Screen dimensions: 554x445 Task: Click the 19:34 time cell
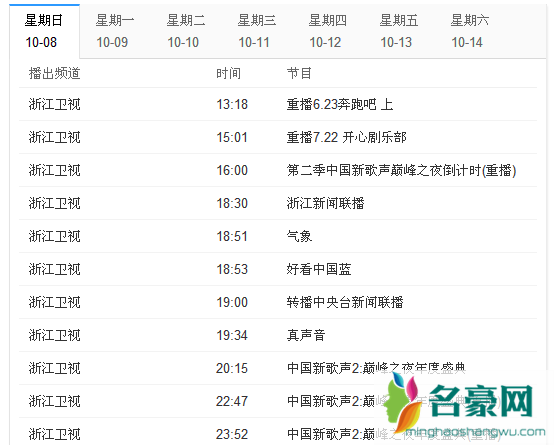click(232, 335)
